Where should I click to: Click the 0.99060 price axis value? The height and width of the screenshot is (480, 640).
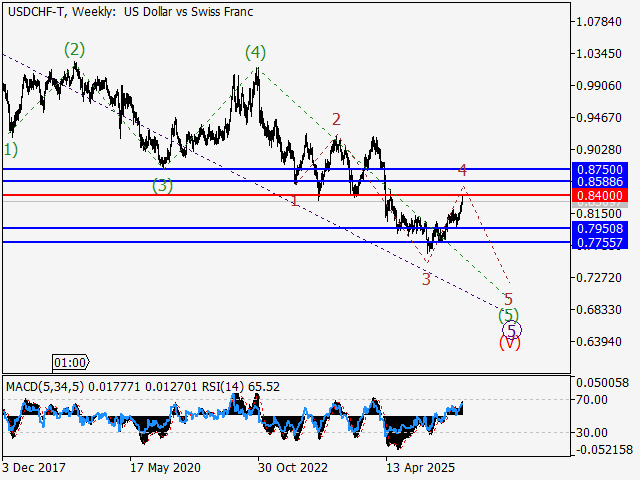599,86
